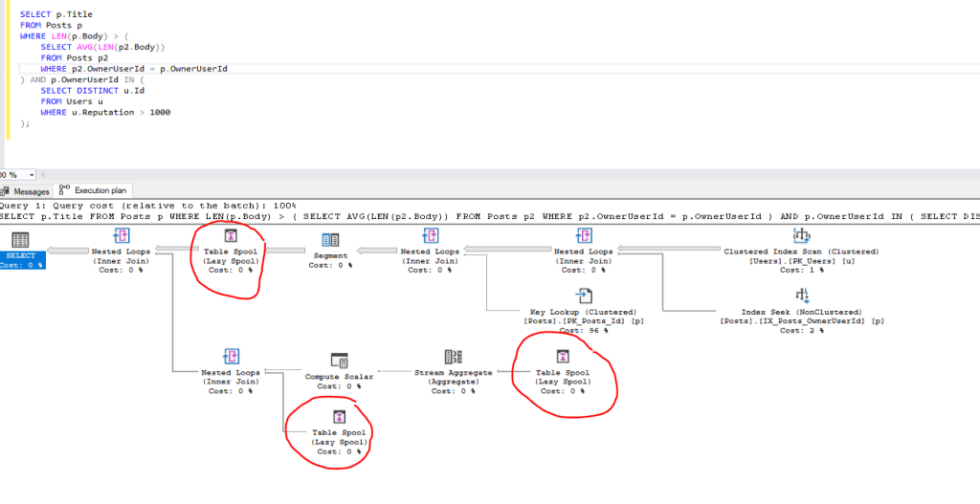Image resolution: width=980 pixels, height=504 pixels.
Task: Place cursor on the u.Reputation > 1000 line
Action: [105, 112]
